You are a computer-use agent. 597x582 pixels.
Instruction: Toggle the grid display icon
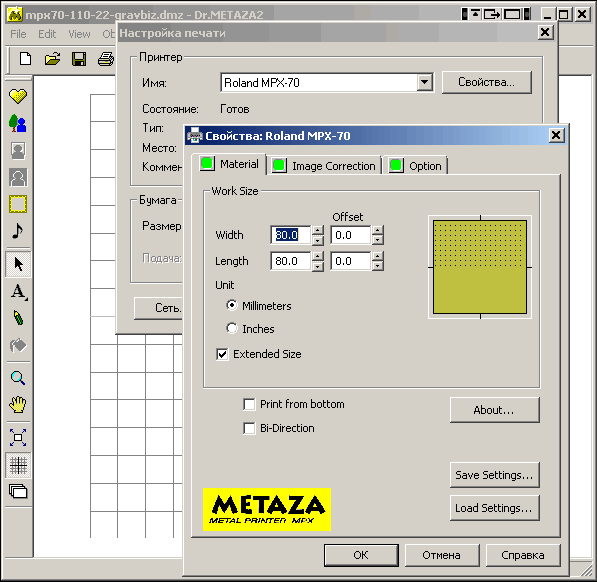(x=18, y=465)
